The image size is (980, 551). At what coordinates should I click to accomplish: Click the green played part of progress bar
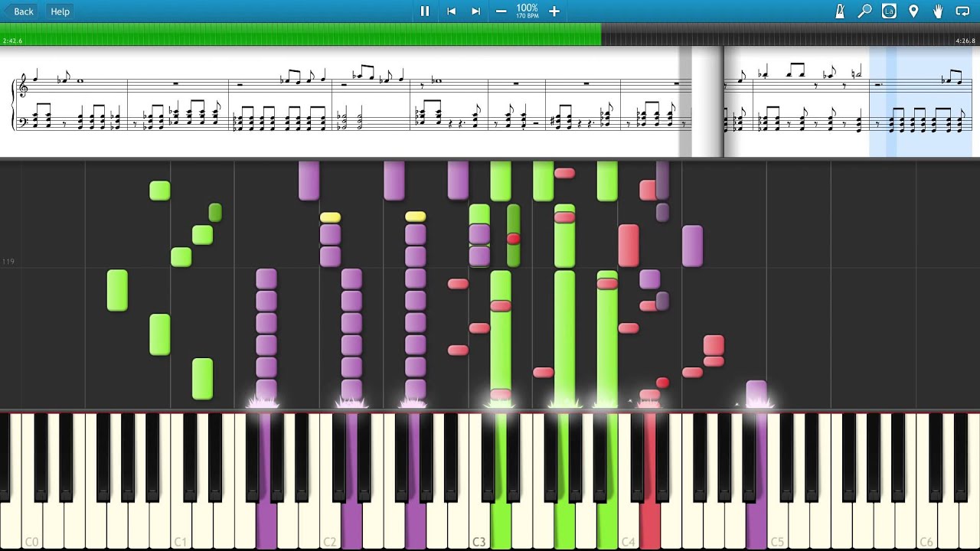(x=306, y=34)
